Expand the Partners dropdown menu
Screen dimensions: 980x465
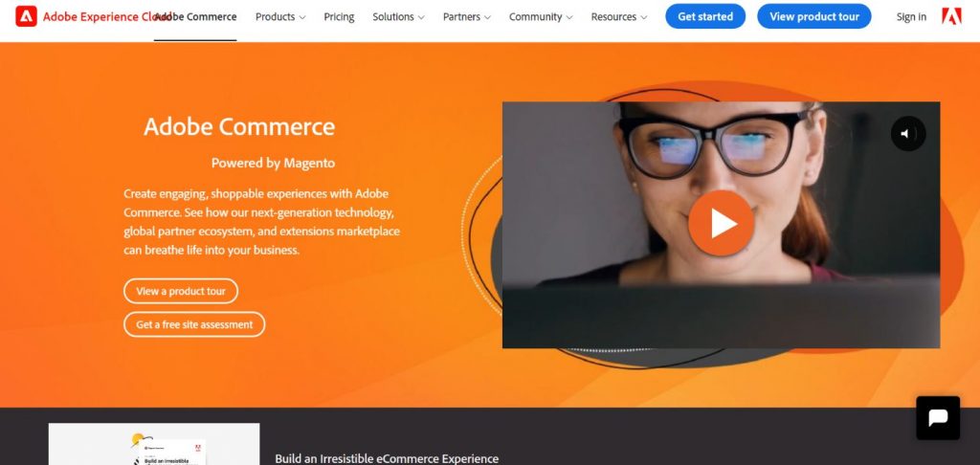tap(467, 17)
